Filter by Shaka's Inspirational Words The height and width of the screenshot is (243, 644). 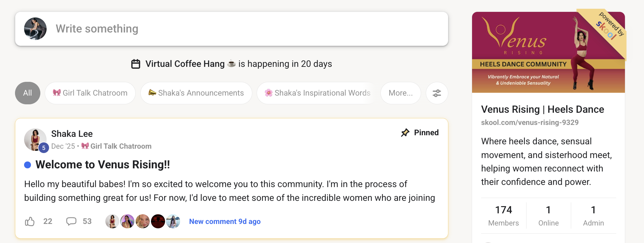[x=317, y=93]
